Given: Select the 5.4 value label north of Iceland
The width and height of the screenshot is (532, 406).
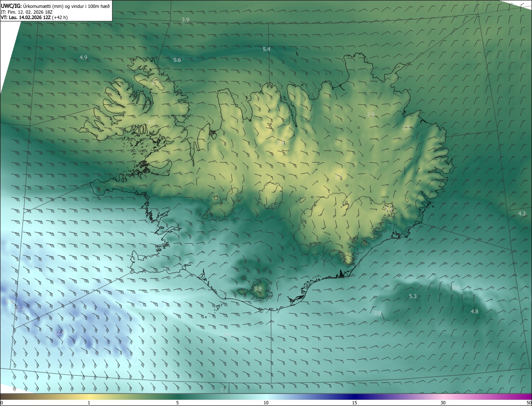Looking at the screenshot, I should point(266,49).
